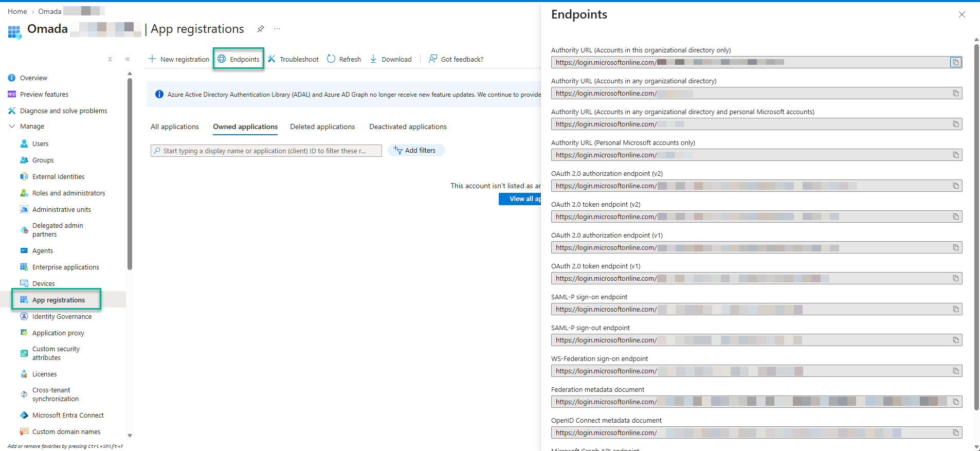The width and height of the screenshot is (980, 451).
Task: Open Identity Governance in the sidebar
Action: click(x=62, y=316)
